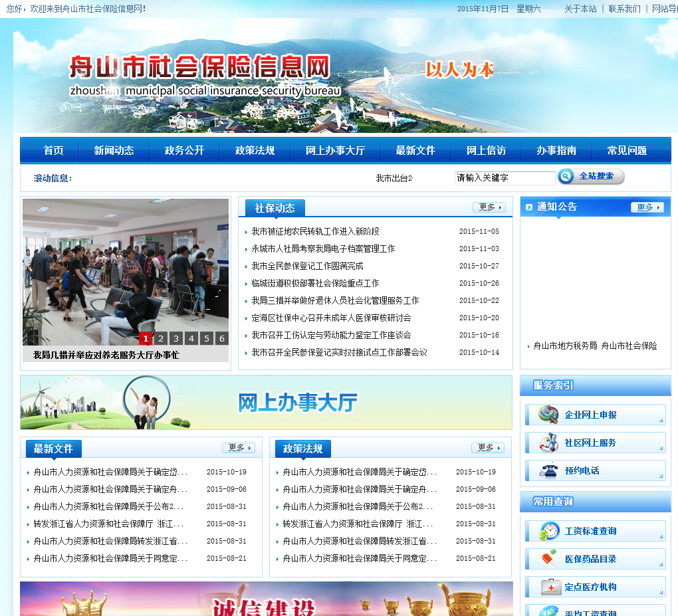
Task: Show slide 2 of news carousel
Action: pos(161,338)
